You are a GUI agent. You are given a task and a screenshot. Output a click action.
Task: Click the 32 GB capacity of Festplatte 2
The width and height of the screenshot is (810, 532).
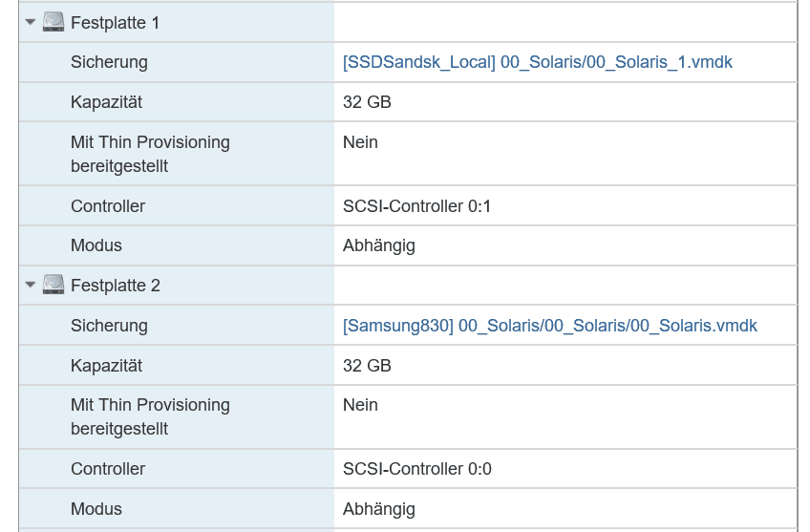(x=367, y=366)
